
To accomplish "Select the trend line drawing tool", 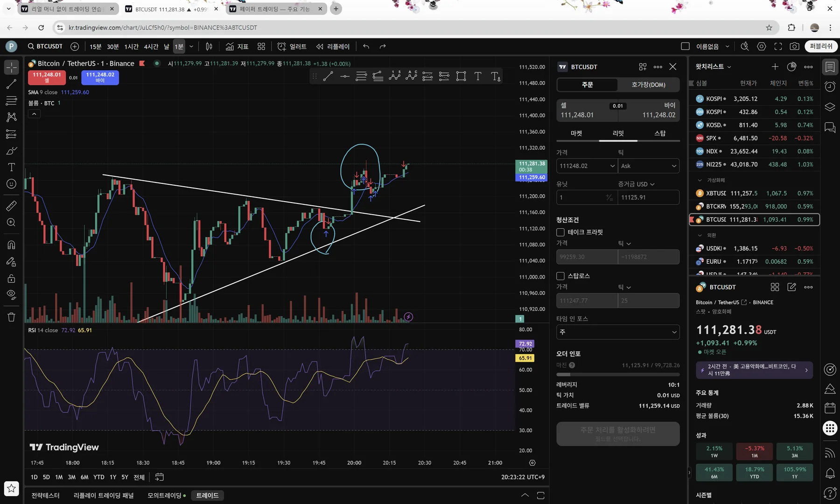I will (11, 84).
